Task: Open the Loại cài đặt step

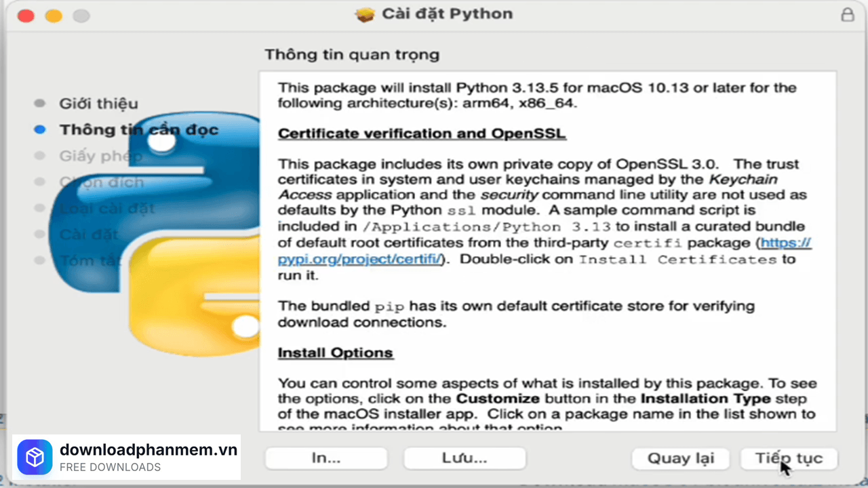Action: pyautogui.click(x=106, y=208)
